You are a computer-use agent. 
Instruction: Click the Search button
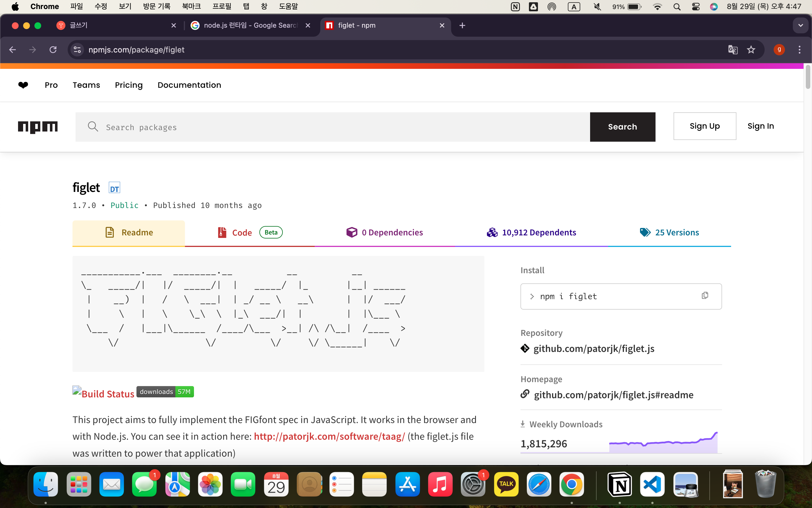(x=623, y=127)
